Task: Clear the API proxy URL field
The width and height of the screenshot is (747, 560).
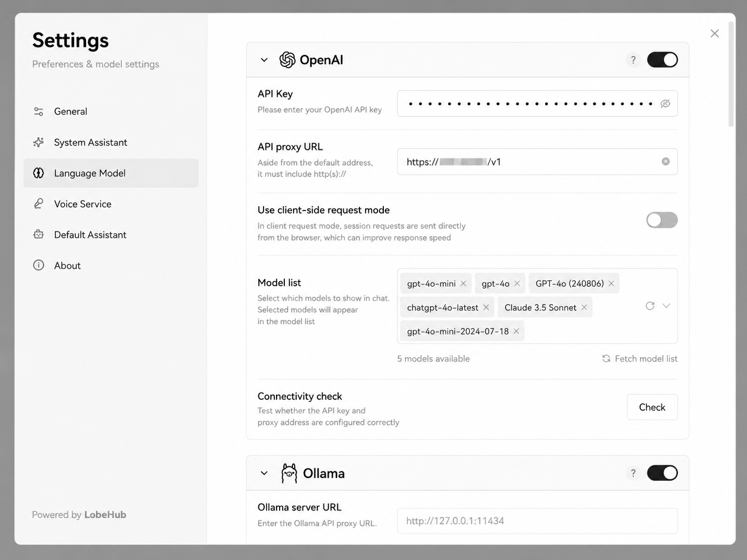Action: (665, 161)
